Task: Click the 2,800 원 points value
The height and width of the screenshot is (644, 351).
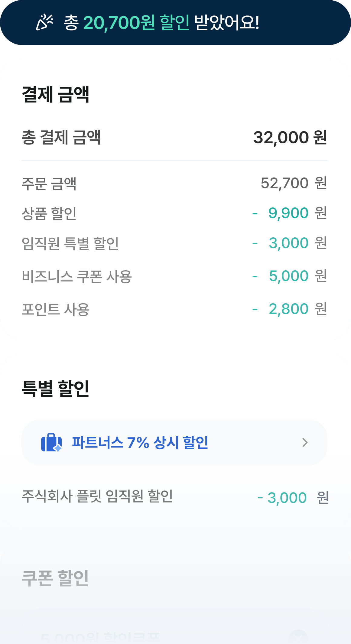Action: 297,309
